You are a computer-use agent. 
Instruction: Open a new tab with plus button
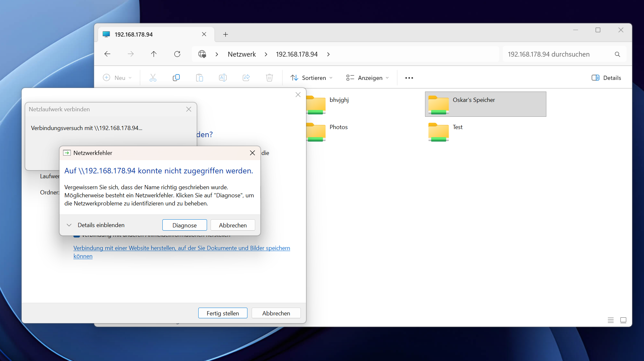coord(226,34)
